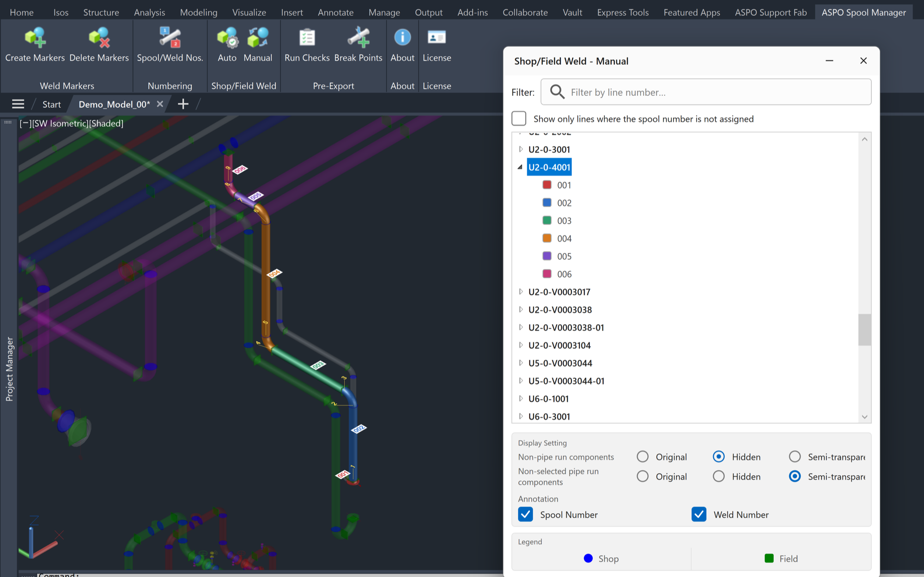Expand the U5-0-V0003044 line node
The image size is (924, 577).
tap(521, 362)
